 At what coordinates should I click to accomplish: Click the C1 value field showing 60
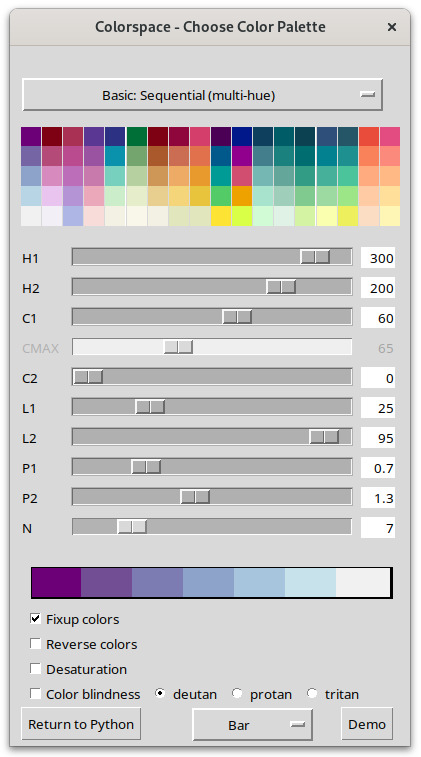click(x=378, y=318)
